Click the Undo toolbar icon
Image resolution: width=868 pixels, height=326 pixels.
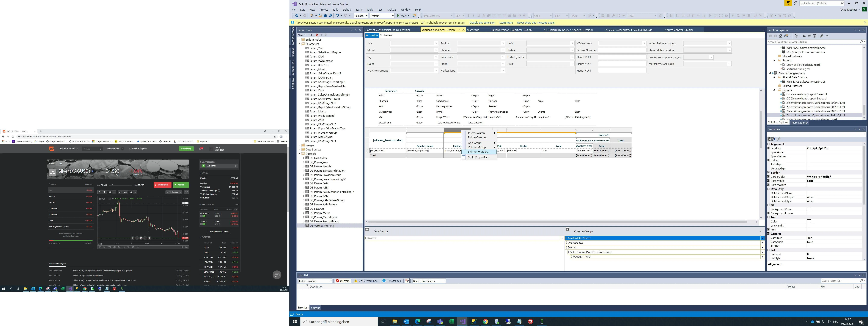coord(337,16)
